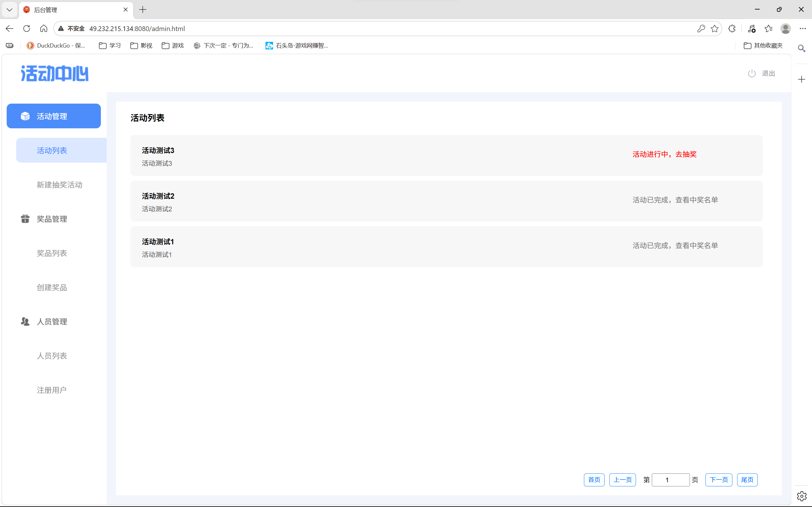Go to the next page with 下一页

tap(719, 480)
